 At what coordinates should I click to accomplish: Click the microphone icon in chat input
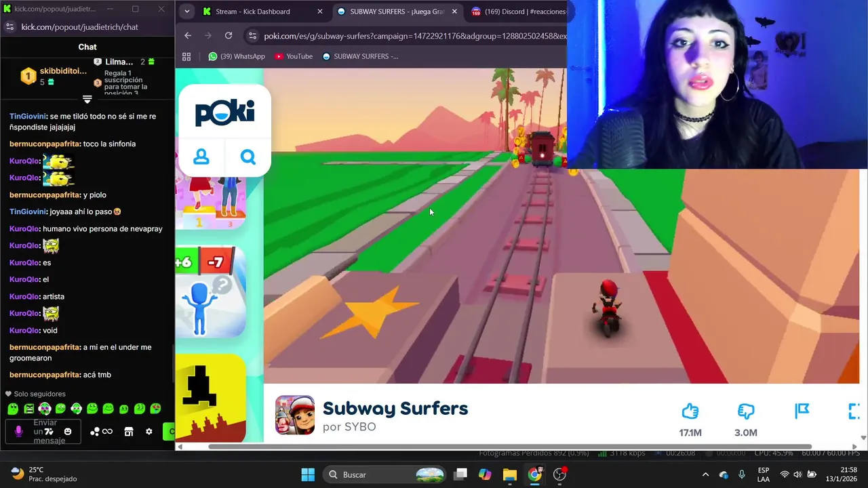[x=18, y=432]
